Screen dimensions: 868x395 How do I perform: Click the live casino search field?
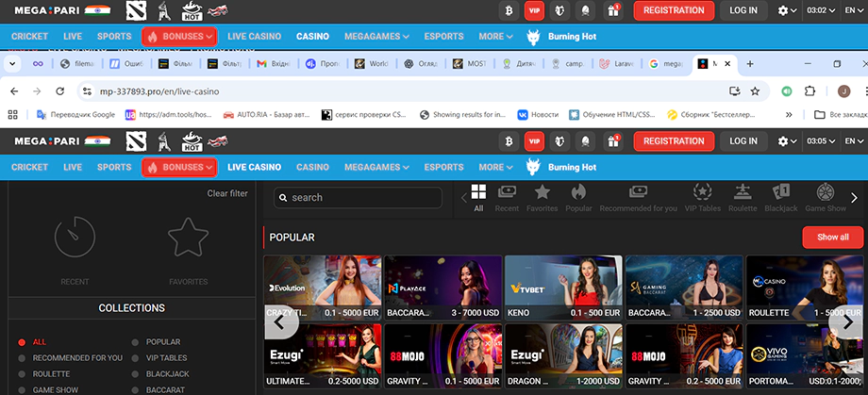359,198
